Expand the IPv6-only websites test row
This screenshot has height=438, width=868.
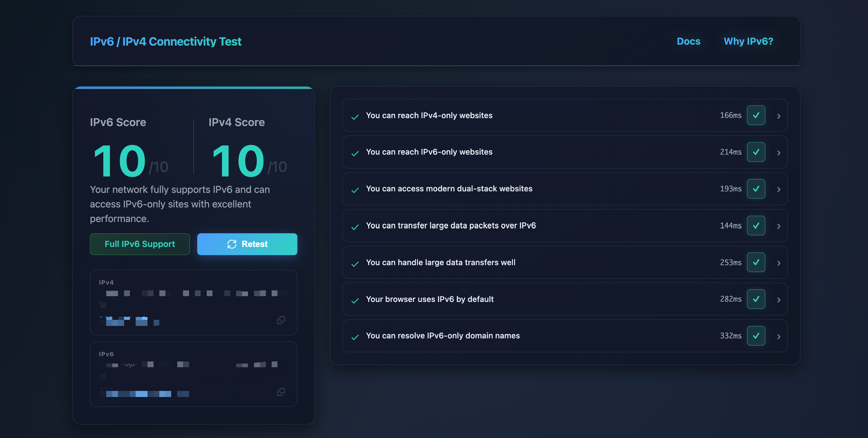[779, 152]
